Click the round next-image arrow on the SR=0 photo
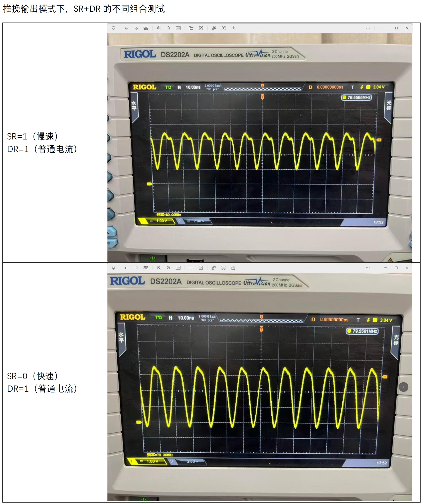The height and width of the screenshot is (504, 422). point(403,387)
